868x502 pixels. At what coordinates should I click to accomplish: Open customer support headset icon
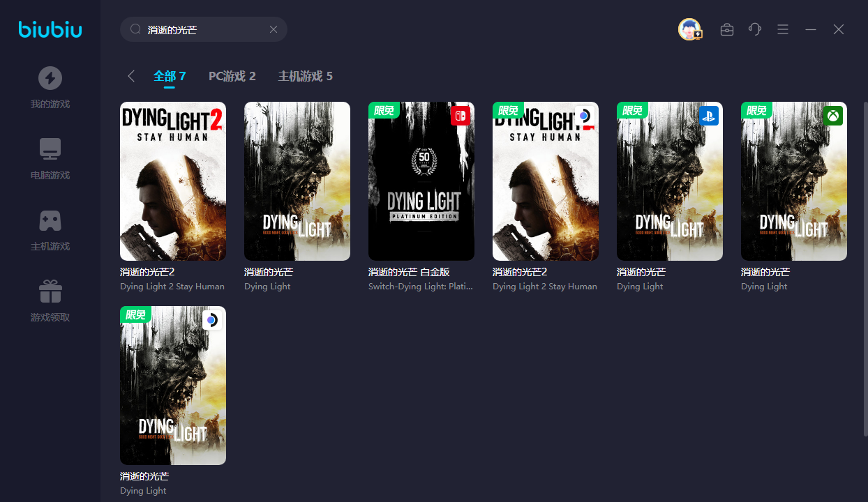[x=755, y=29]
